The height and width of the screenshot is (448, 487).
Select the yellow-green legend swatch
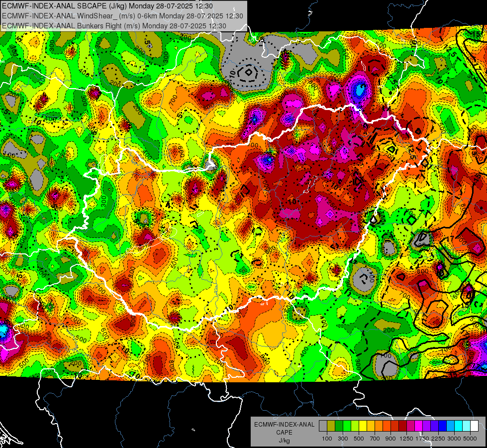click(x=355, y=426)
